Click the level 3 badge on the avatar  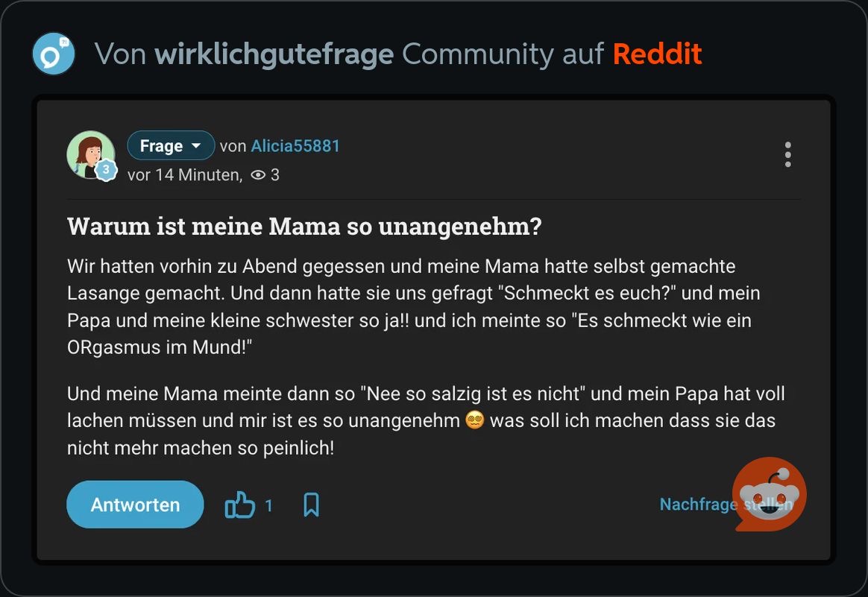pos(106,171)
